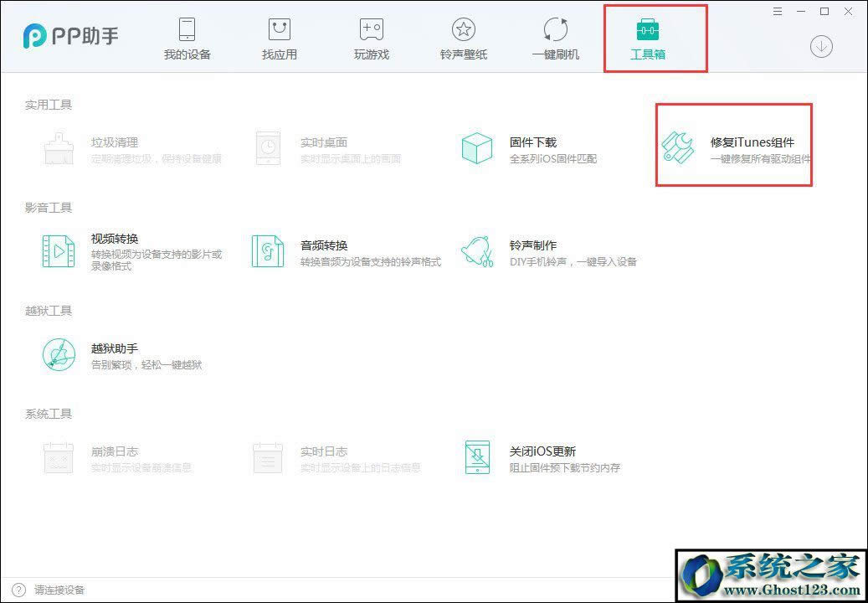The height and width of the screenshot is (603, 868).
Task: Click the 固件下载 text link
Action: pyautogui.click(x=533, y=142)
